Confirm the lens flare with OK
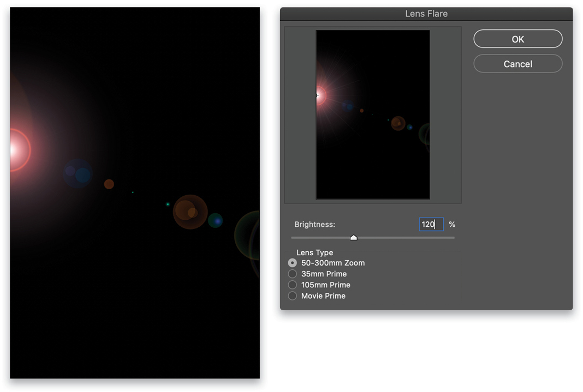This screenshot has height=392, width=583. pos(517,39)
